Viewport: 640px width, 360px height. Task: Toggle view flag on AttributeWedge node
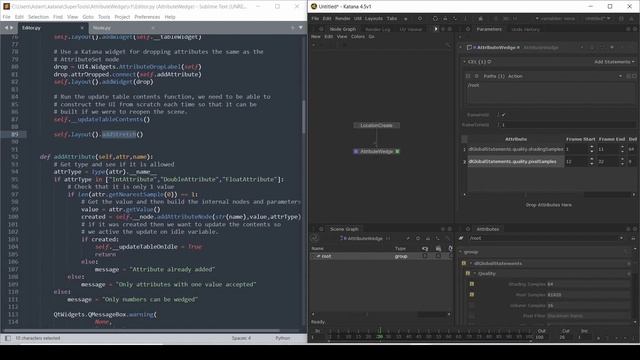(356, 151)
